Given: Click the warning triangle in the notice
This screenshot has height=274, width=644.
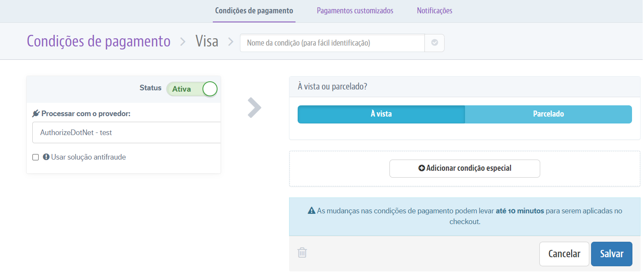Looking at the screenshot, I should tap(311, 211).
